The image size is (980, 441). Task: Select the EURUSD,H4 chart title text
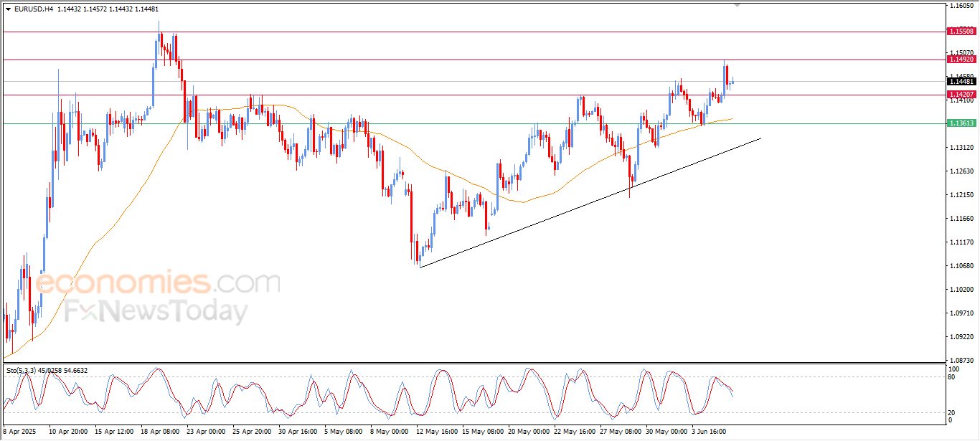pyautogui.click(x=32, y=10)
